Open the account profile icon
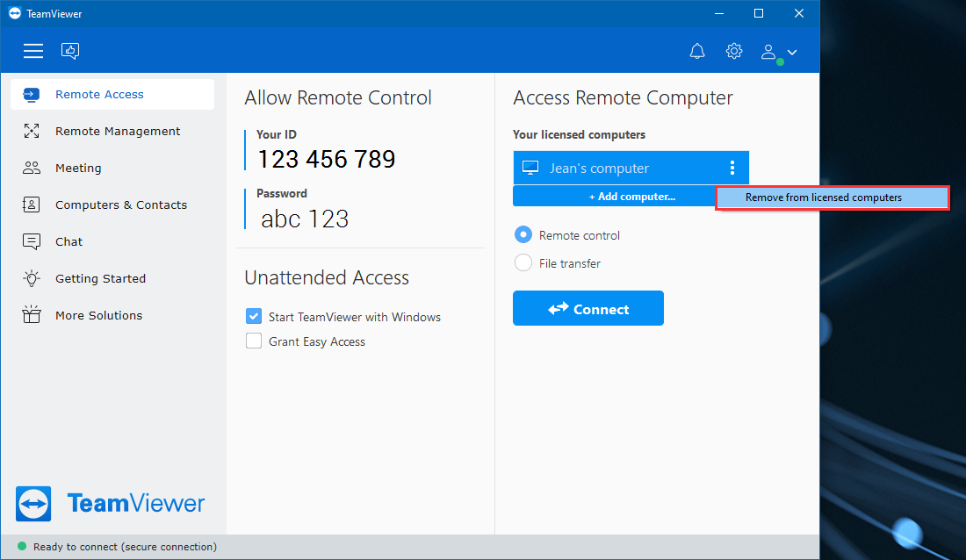Viewport: 966px width, 560px height. click(768, 52)
